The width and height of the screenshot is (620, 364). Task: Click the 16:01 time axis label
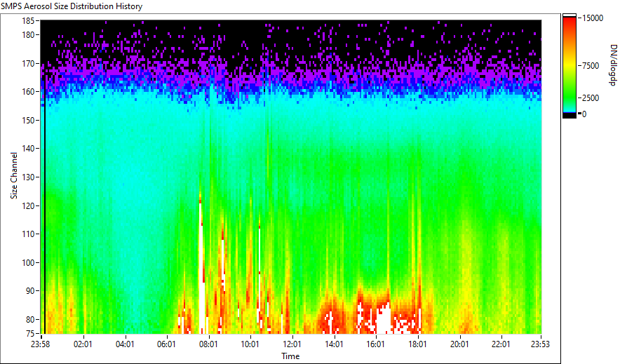point(376,344)
